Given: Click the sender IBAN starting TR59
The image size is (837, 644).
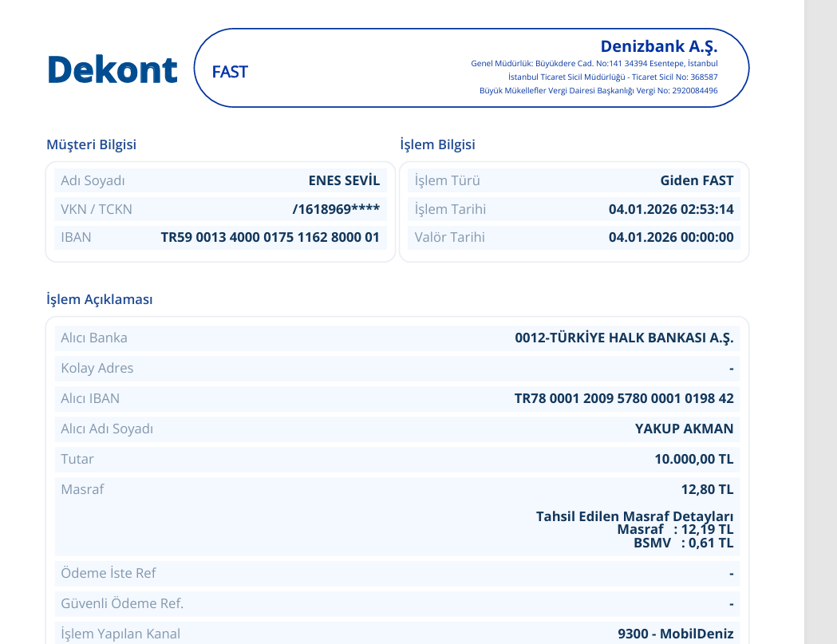Looking at the screenshot, I should pyautogui.click(x=270, y=237).
